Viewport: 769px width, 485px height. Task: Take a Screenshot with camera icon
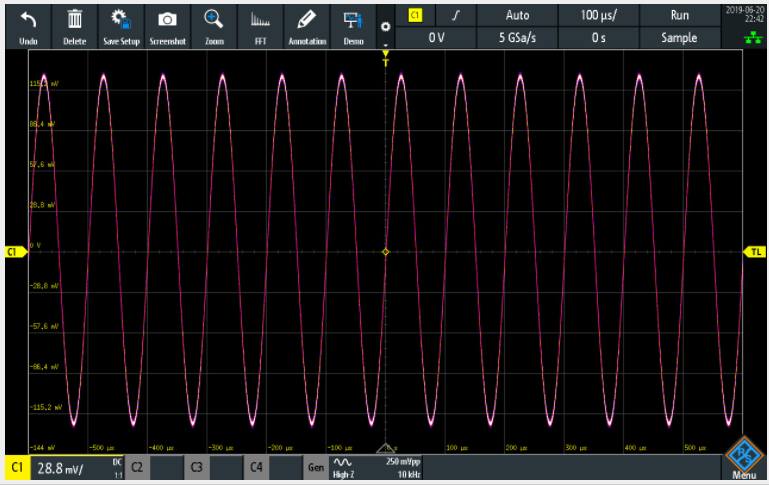point(167,27)
